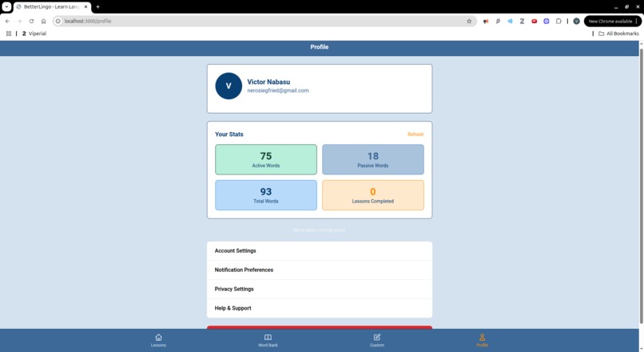The height and width of the screenshot is (352, 644).
Task: Click the Profile page header title
Action: pyautogui.click(x=319, y=47)
